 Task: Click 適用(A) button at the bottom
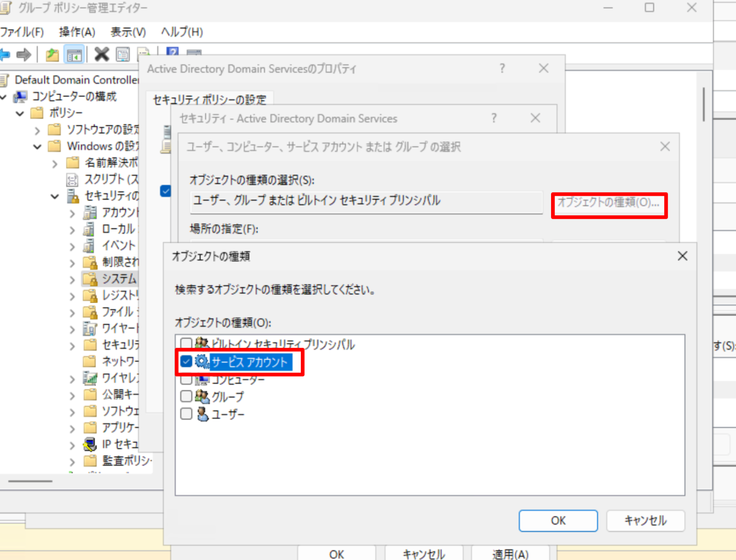coord(511,554)
